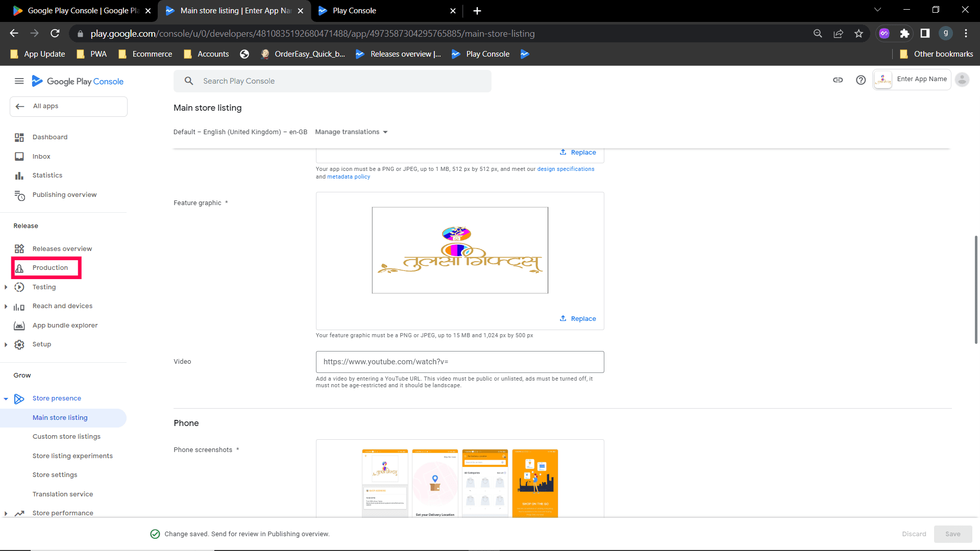Collapse the Store presence section
This screenshot has height=551, width=980.
6,399
